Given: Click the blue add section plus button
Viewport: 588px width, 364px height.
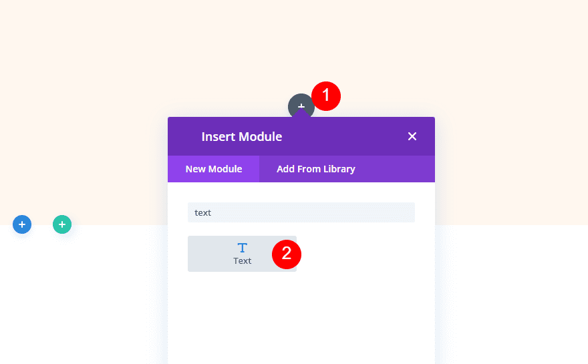Looking at the screenshot, I should click(22, 225).
